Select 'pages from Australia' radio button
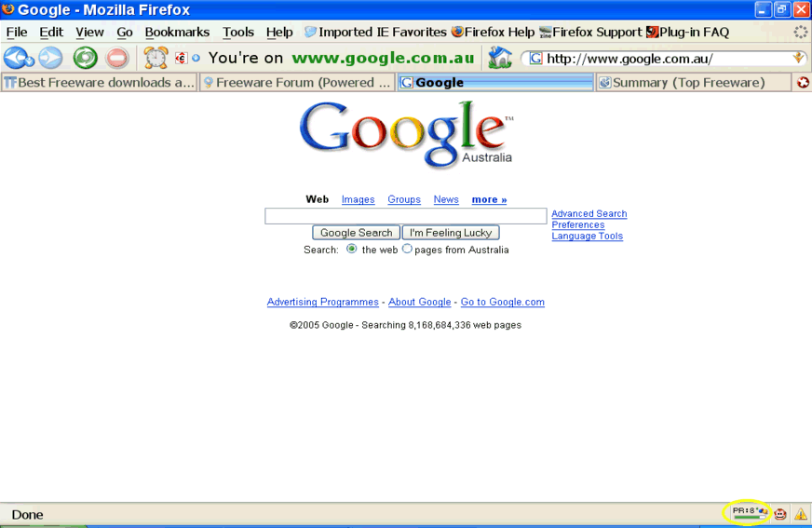Viewport: 812px width, 528px height. coord(407,249)
